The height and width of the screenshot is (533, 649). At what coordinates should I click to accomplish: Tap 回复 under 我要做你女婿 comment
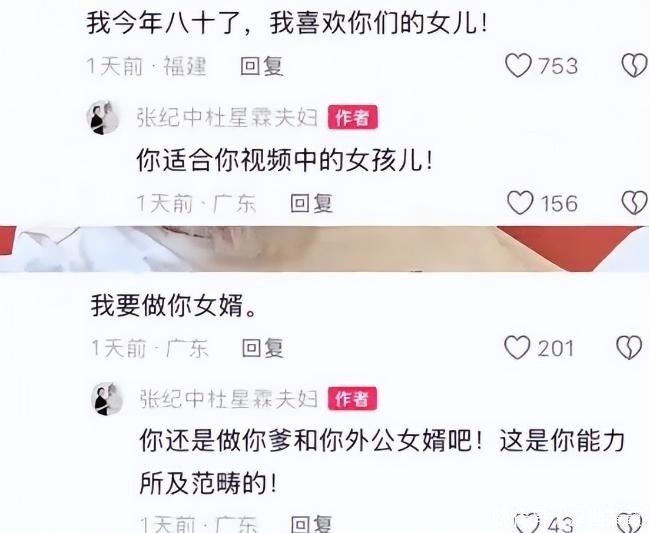(x=263, y=348)
